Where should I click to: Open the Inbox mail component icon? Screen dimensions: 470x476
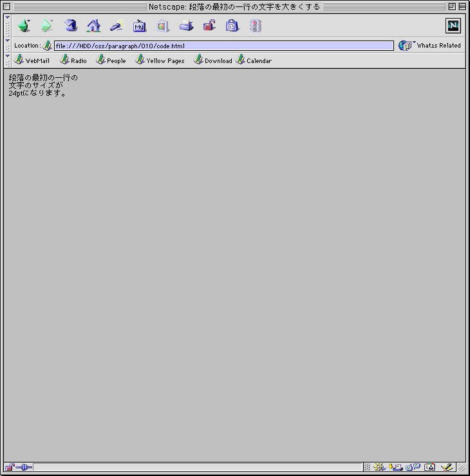396,467
